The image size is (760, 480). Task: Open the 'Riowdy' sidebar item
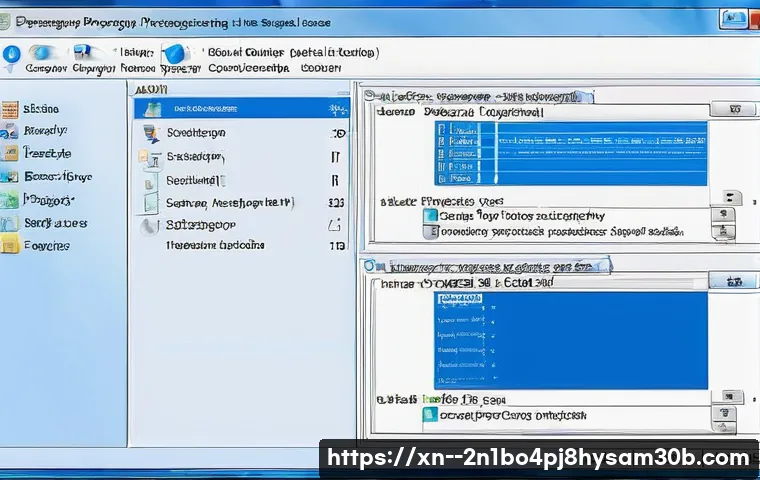(x=45, y=130)
